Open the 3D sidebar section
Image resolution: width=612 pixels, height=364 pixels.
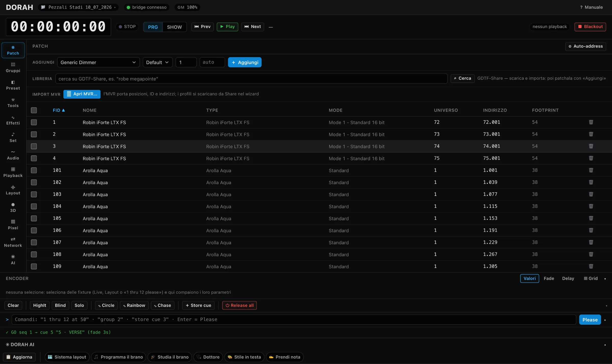(13, 208)
